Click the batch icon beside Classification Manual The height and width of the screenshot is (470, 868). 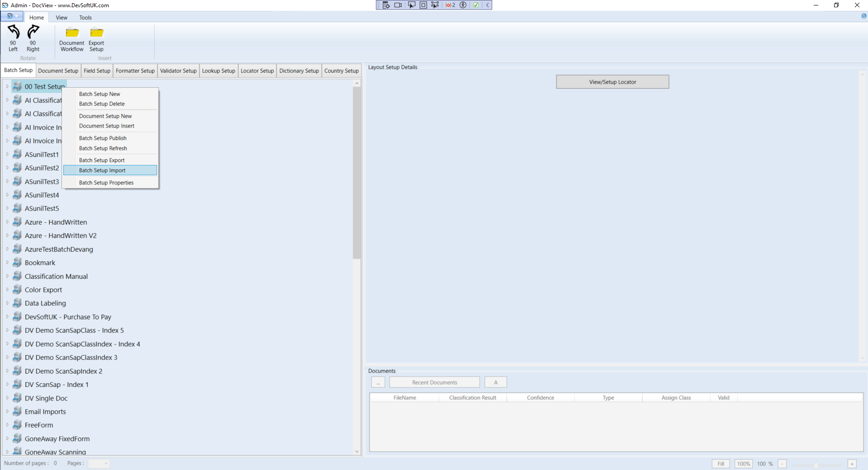(x=17, y=276)
